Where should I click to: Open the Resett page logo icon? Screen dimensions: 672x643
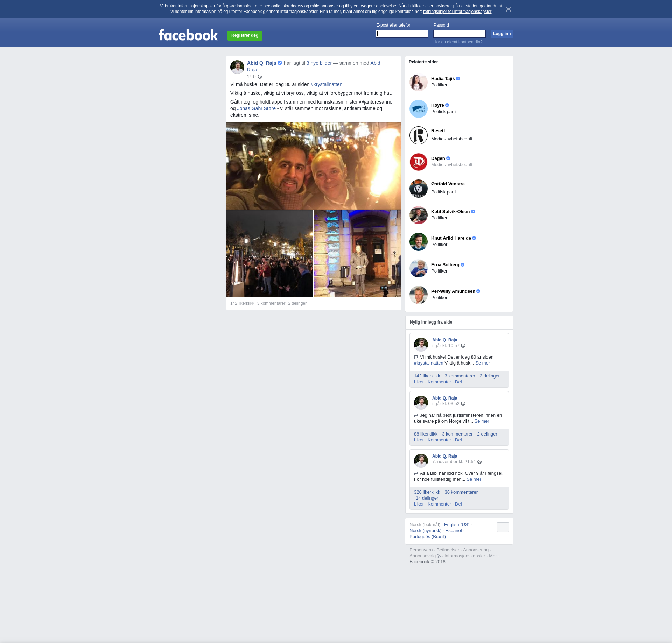(418, 135)
